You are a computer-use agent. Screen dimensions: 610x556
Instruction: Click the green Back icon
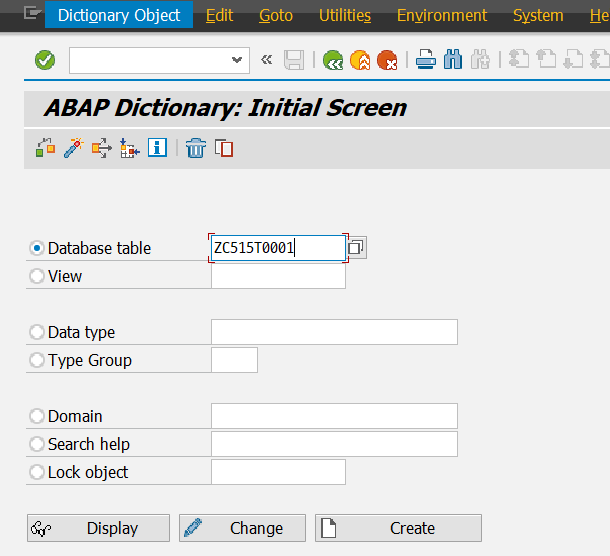click(333, 60)
